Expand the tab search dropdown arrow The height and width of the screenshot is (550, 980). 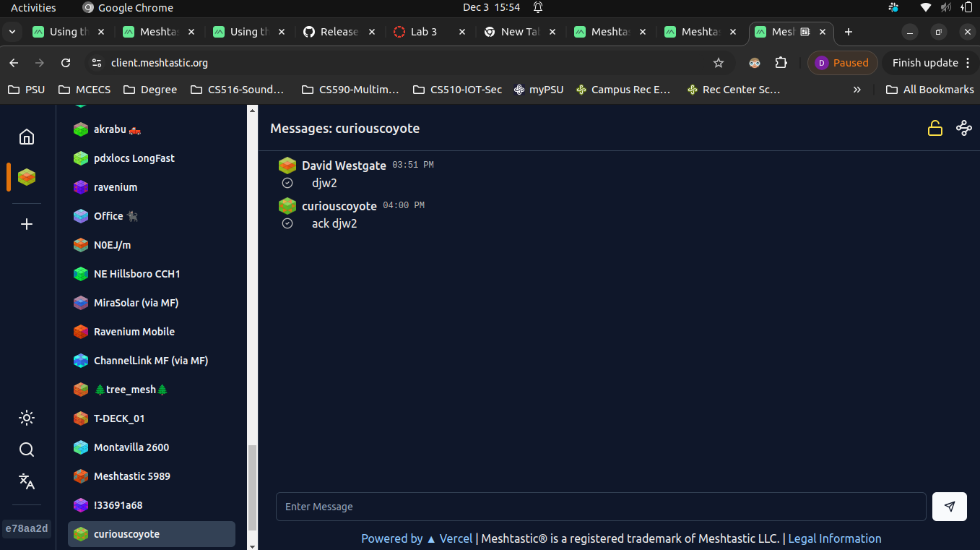(x=12, y=32)
